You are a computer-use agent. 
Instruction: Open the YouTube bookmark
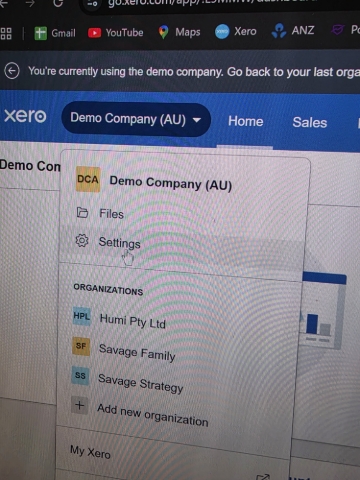[116, 33]
